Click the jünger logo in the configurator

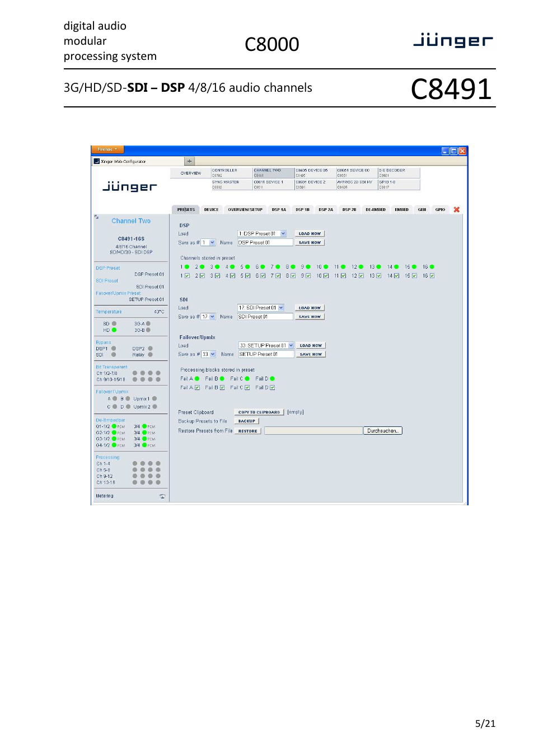click(x=130, y=186)
